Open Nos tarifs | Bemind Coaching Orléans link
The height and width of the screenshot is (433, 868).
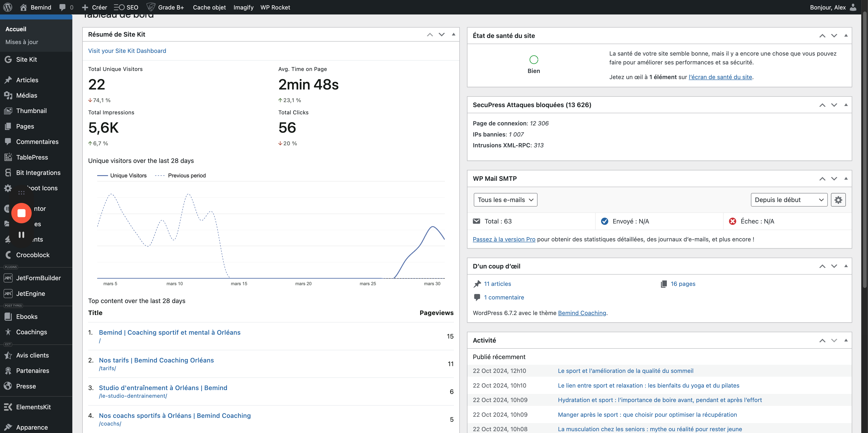coord(156,360)
